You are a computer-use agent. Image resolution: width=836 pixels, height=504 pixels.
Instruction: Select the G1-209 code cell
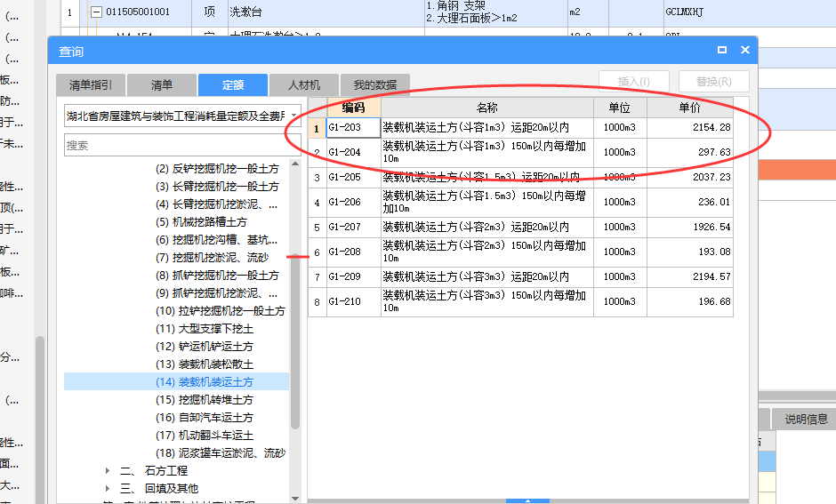pos(353,277)
